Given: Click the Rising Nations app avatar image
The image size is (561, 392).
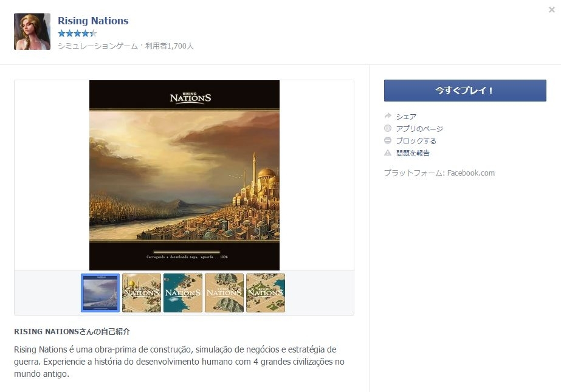Looking at the screenshot, I should [32, 32].
